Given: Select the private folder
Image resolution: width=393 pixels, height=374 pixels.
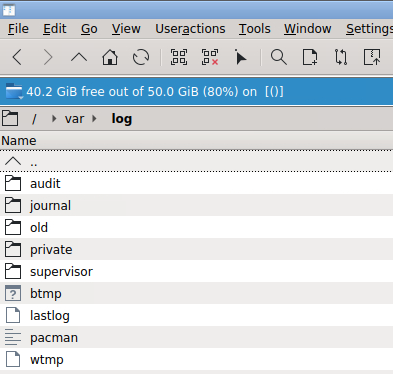Looking at the screenshot, I should (x=196, y=249).
